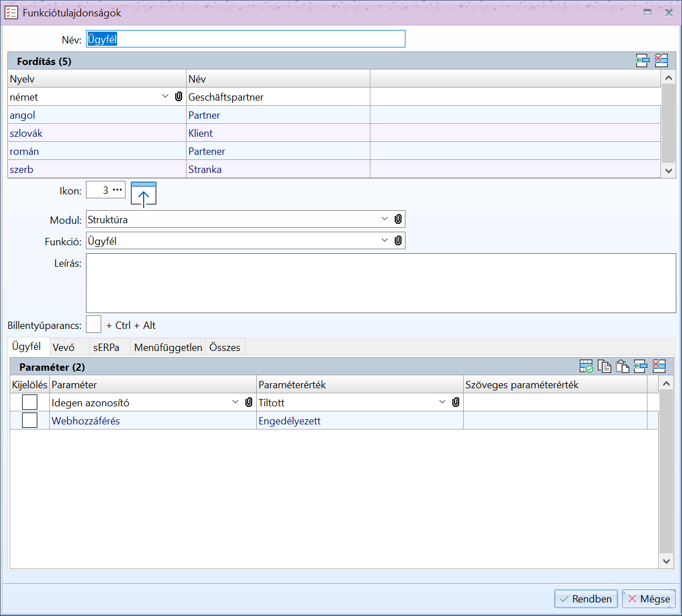Viewport: 682px width, 616px height.
Task: Click the icon upload arrow button
Action: (x=144, y=195)
